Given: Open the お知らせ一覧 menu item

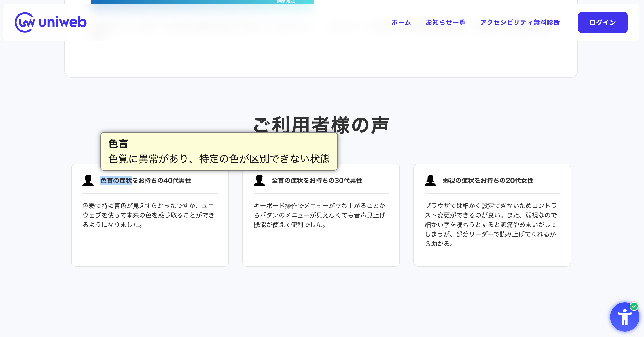Looking at the screenshot, I should (445, 23).
